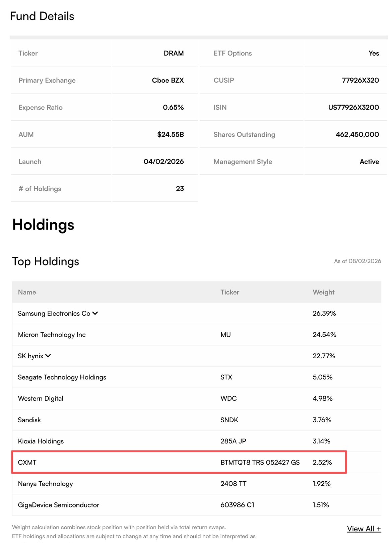Click the SNDK ticker for Sandisk
The width and height of the screenshot is (392, 543).
coord(229,420)
